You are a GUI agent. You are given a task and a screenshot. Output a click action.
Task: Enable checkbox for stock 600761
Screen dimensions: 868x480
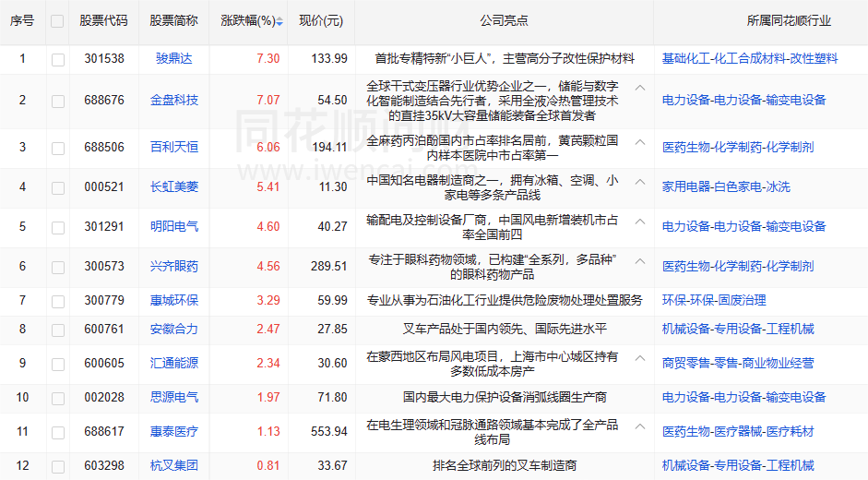[x=57, y=330]
